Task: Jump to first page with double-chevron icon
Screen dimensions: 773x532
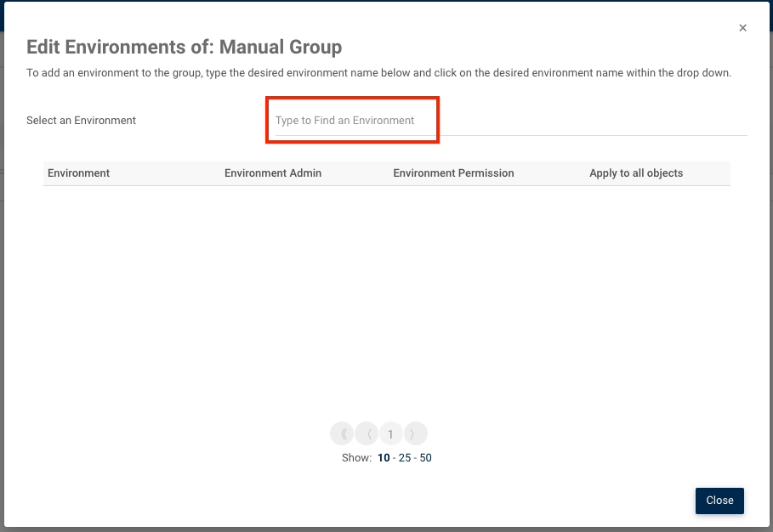Action: 342,434
